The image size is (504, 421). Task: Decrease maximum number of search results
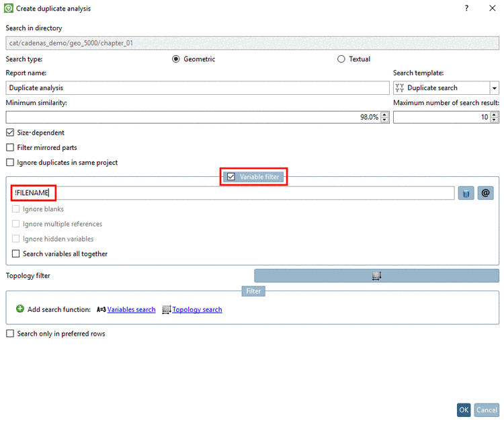pyautogui.click(x=494, y=120)
